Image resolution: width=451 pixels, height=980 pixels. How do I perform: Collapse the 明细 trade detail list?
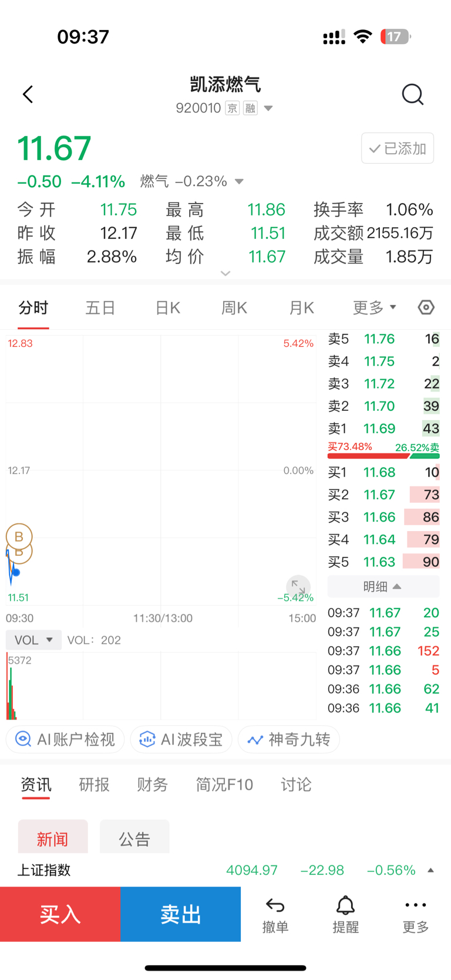pyautogui.click(x=383, y=586)
